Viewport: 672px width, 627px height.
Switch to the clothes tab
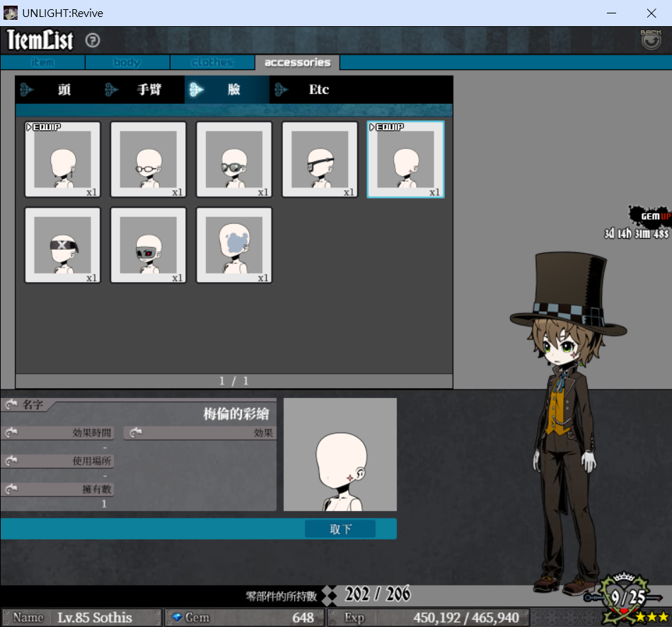[212, 62]
